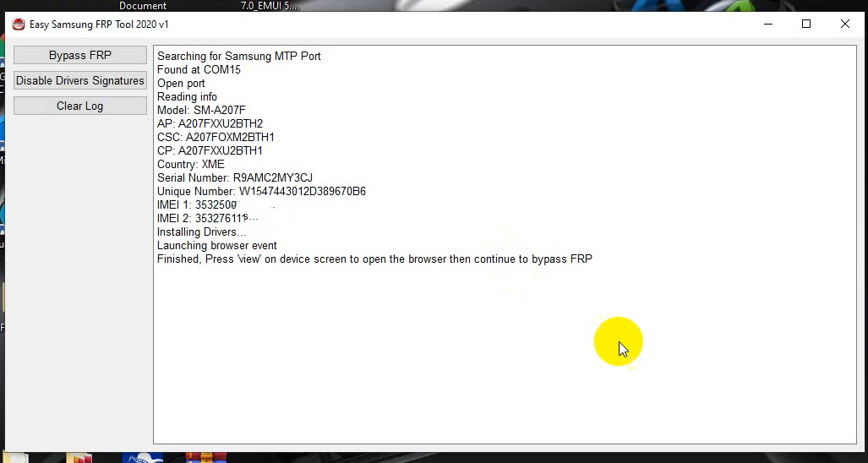Select the 'Found at COM15' log line
This screenshot has height=463, width=868.
point(199,69)
